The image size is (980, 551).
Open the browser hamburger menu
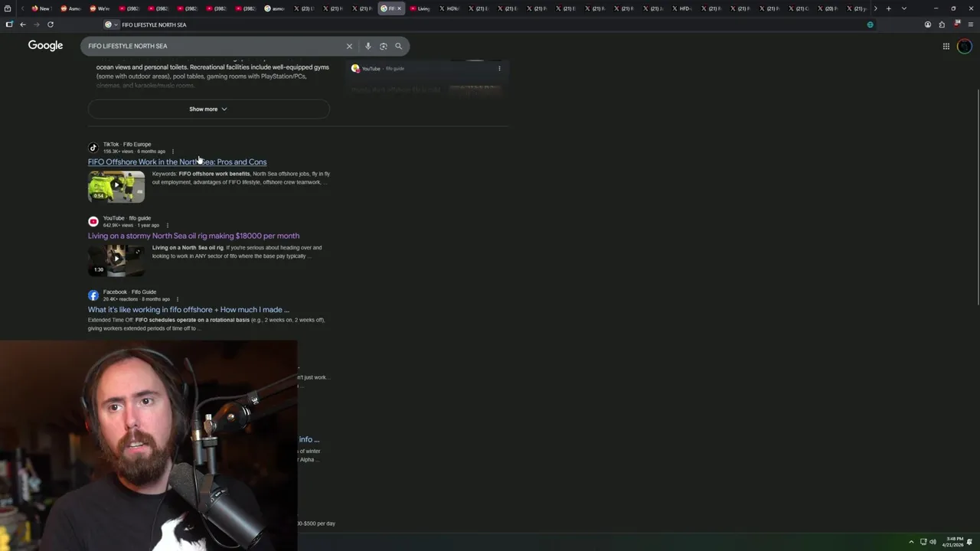tap(970, 24)
